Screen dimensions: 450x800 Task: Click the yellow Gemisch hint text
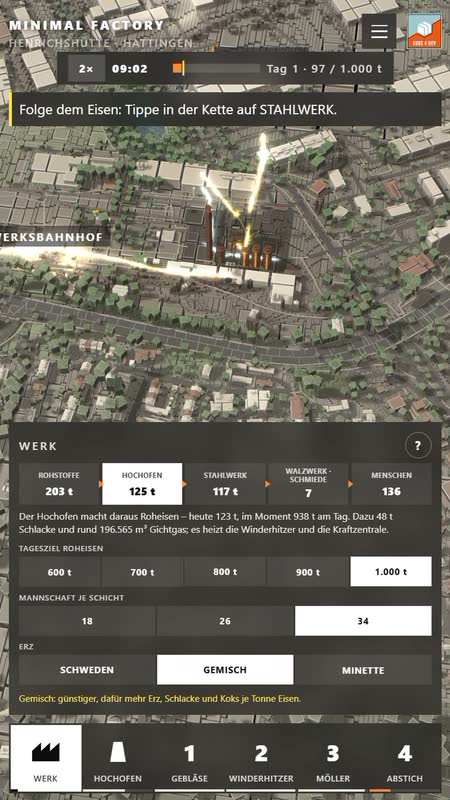160,698
